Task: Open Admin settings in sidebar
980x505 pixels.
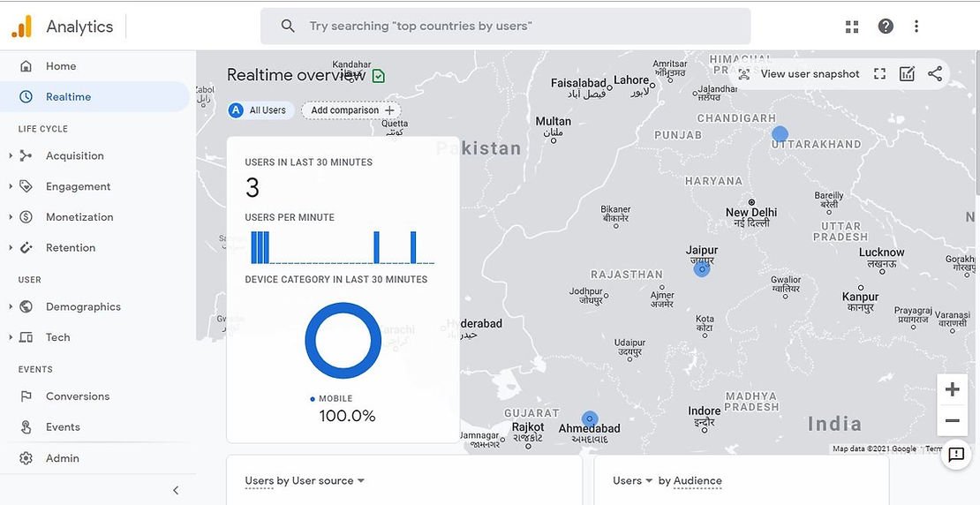Action: click(x=62, y=458)
